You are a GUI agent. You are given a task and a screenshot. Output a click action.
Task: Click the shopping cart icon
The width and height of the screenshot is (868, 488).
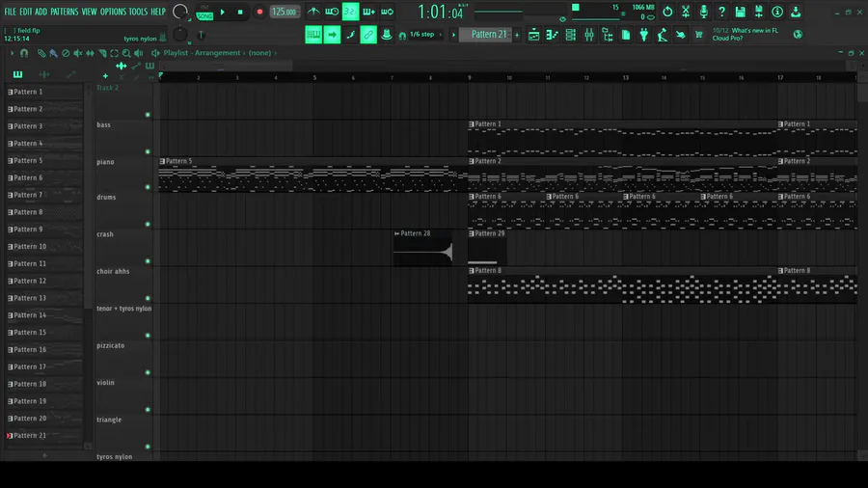698,35
